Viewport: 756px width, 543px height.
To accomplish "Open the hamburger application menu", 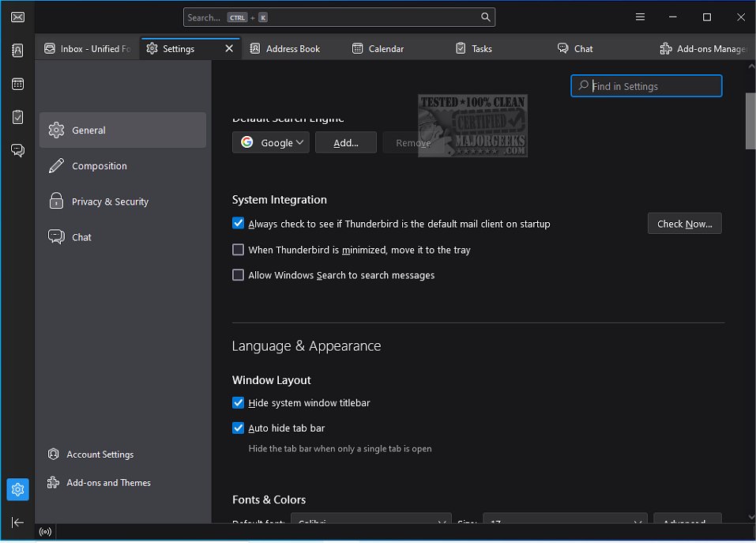I will 641,17.
